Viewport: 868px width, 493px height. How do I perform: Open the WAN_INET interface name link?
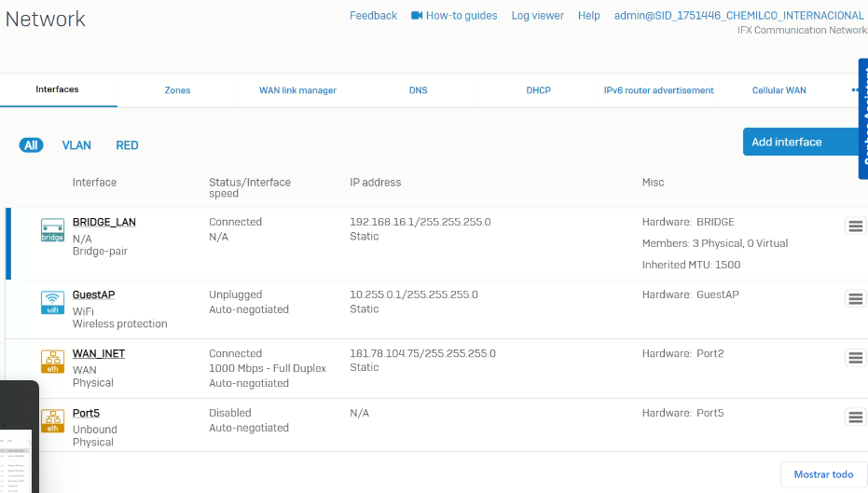click(x=99, y=354)
